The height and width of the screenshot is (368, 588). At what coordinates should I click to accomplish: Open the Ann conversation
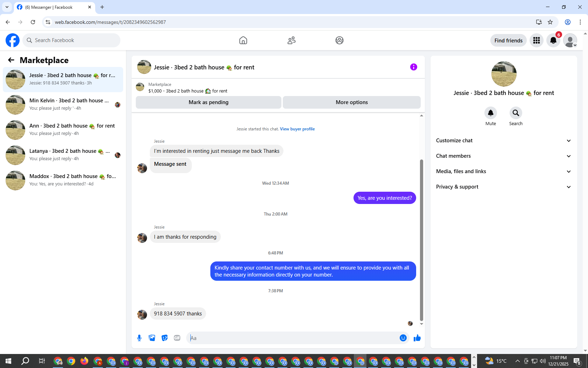(63, 130)
